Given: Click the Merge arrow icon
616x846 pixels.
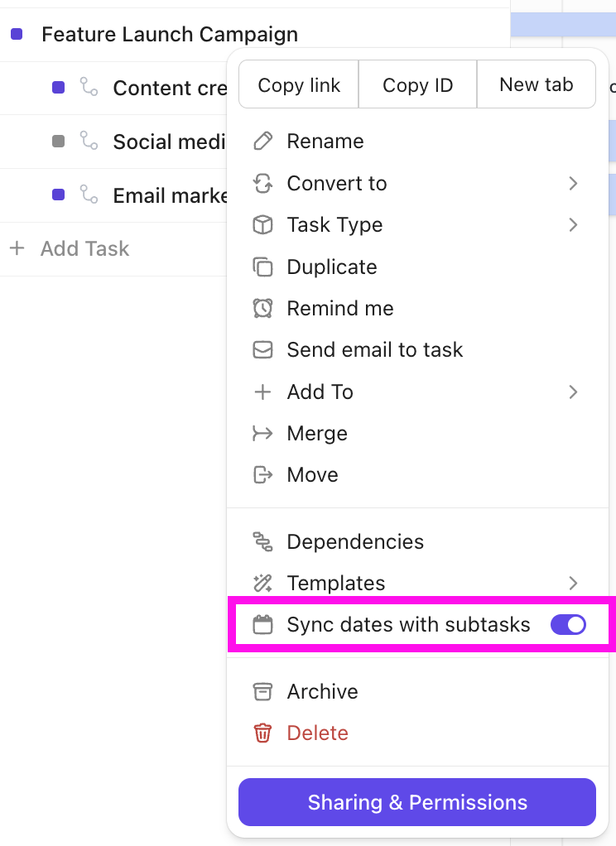Looking at the screenshot, I should click(x=263, y=433).
